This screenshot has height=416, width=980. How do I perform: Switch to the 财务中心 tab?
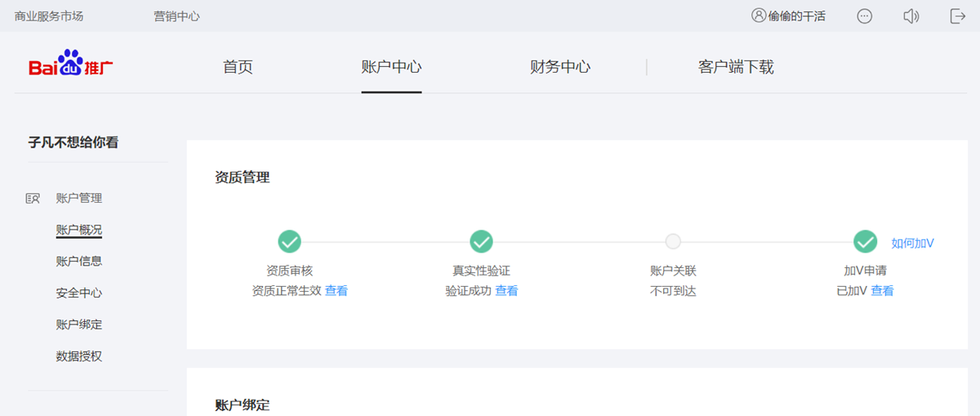click(560, 67)
